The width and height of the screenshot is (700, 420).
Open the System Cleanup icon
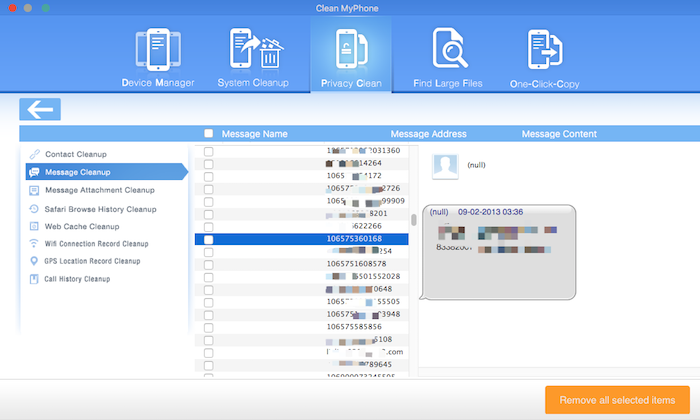point(256,48)
